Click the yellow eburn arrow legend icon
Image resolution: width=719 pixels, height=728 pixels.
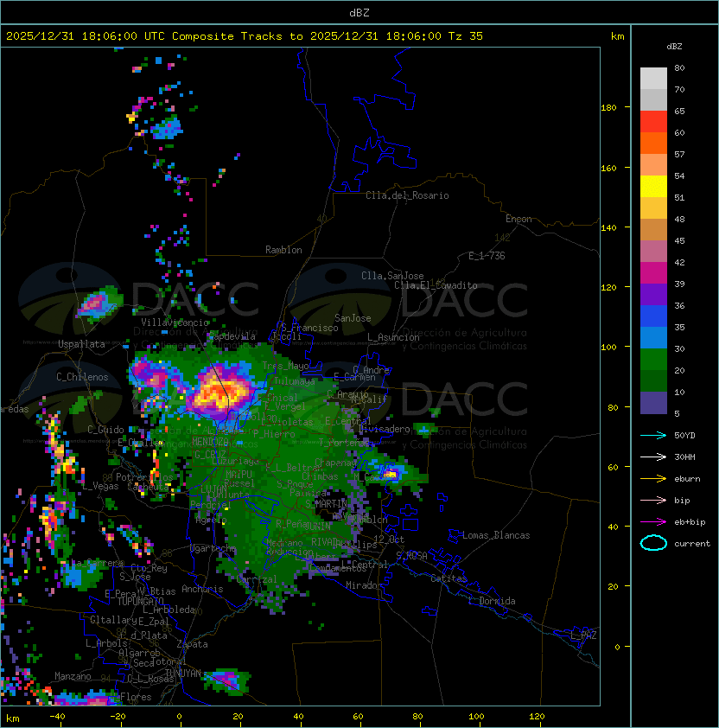pos(653,479)
